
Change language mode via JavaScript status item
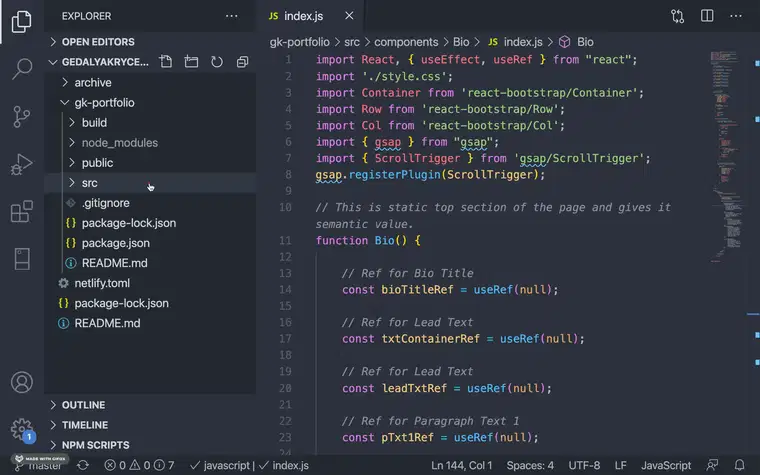coord(666,465)
